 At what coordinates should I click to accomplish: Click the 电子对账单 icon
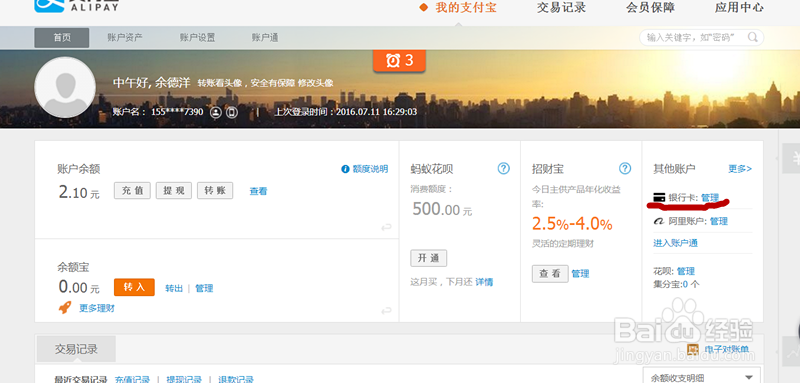[x=693, y=349]
